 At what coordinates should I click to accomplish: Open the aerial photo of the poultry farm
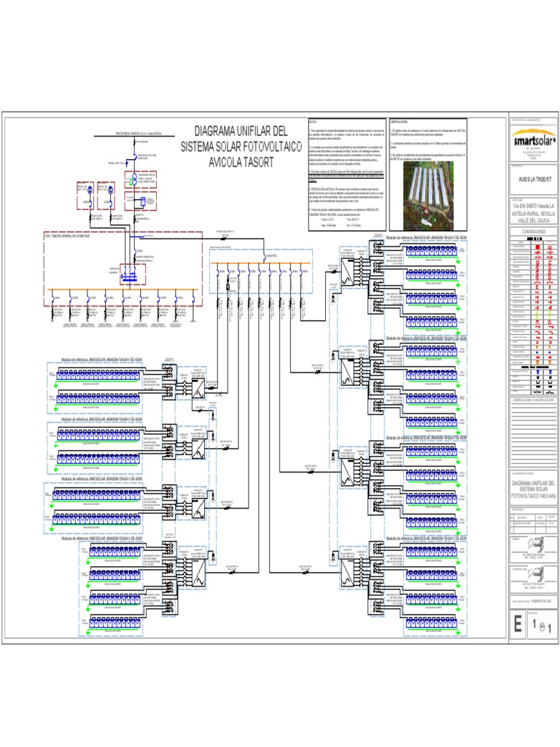428,196
